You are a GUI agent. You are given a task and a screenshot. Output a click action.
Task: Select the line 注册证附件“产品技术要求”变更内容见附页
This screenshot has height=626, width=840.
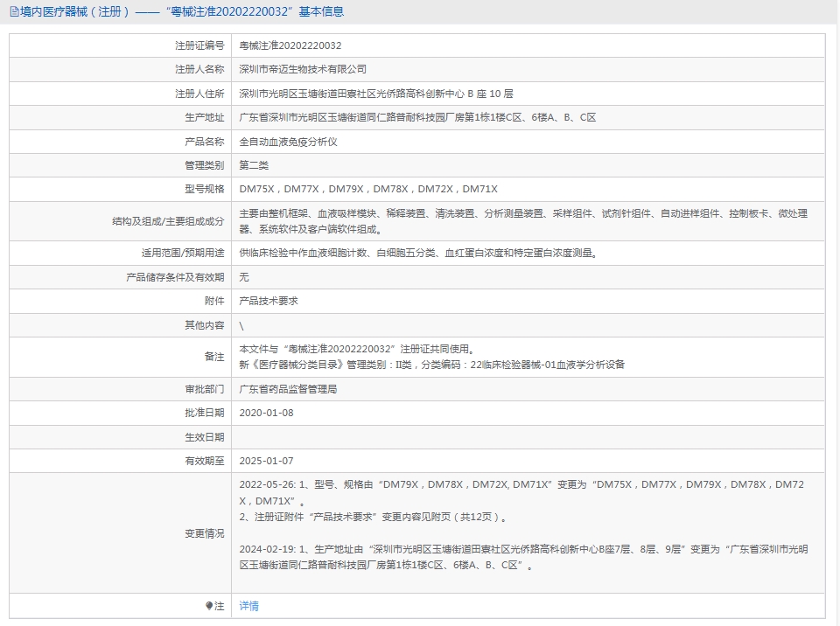[373, 517]
